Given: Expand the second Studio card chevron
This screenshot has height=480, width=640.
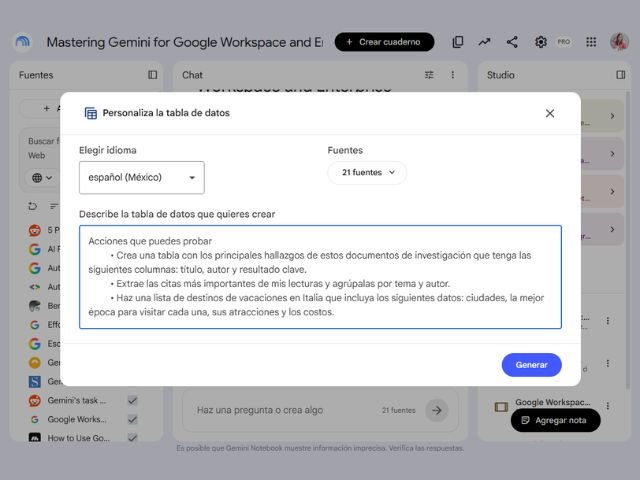Looking at the screenshot, I should (x=612, y=154).
